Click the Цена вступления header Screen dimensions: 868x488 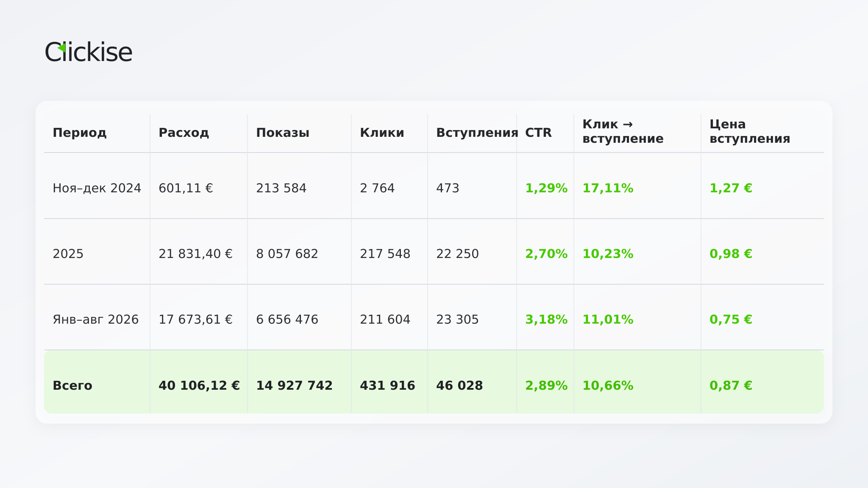tap(750, 131)
